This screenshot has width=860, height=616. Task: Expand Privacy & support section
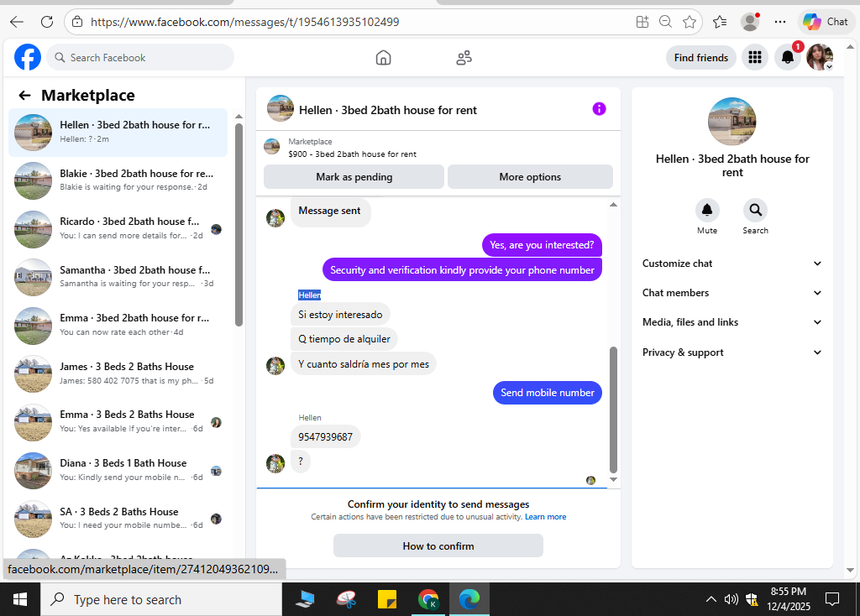coord(732,352)
